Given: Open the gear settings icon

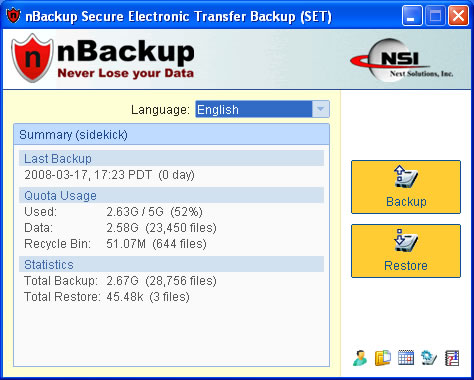Looking at the screenshot, I should coord(429,358).
